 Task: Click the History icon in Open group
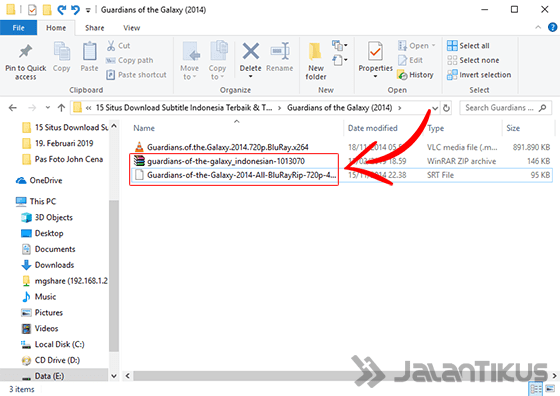tap(402, 75)
